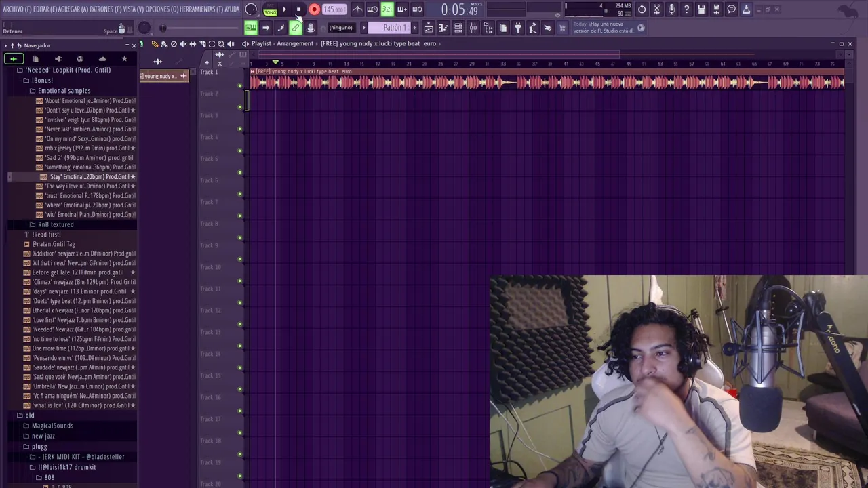Stop playback with the stop button
The image size is (868, 488).
coord(299,9)
